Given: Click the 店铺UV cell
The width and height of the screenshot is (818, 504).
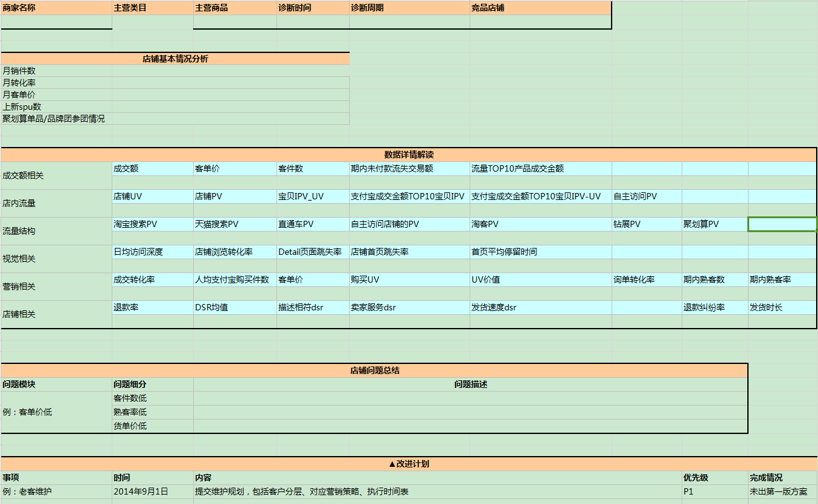Looking at the screenshot, I should coord(153,196).
